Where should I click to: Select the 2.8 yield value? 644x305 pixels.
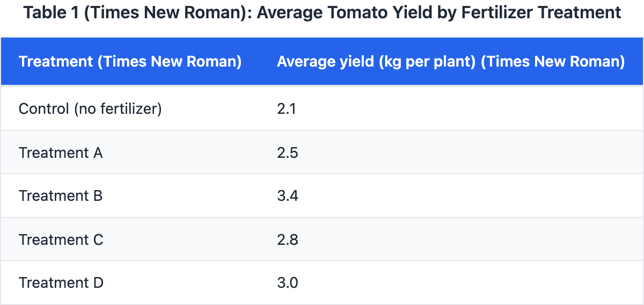tap(287, 239)
